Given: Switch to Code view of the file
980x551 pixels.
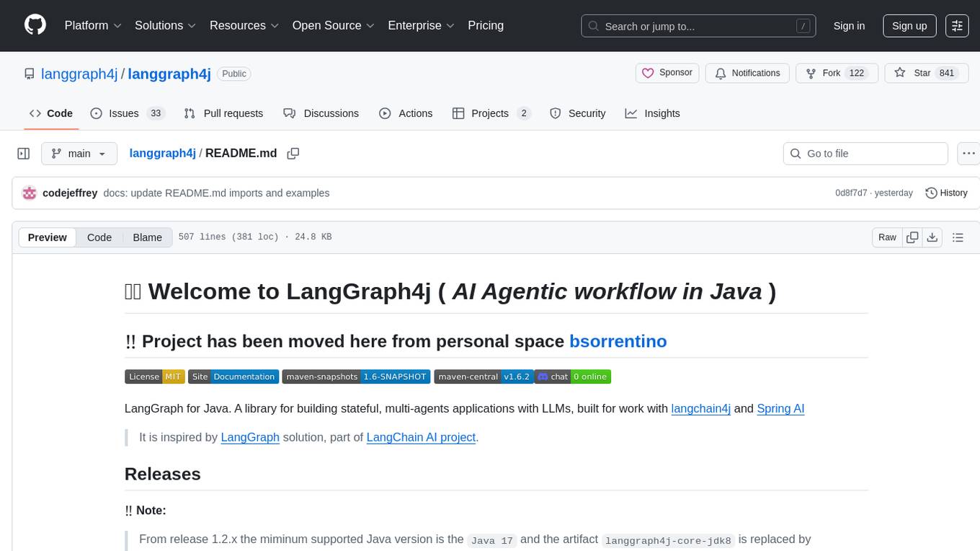Looking at the screenshot, I should (x=99, y=237).
